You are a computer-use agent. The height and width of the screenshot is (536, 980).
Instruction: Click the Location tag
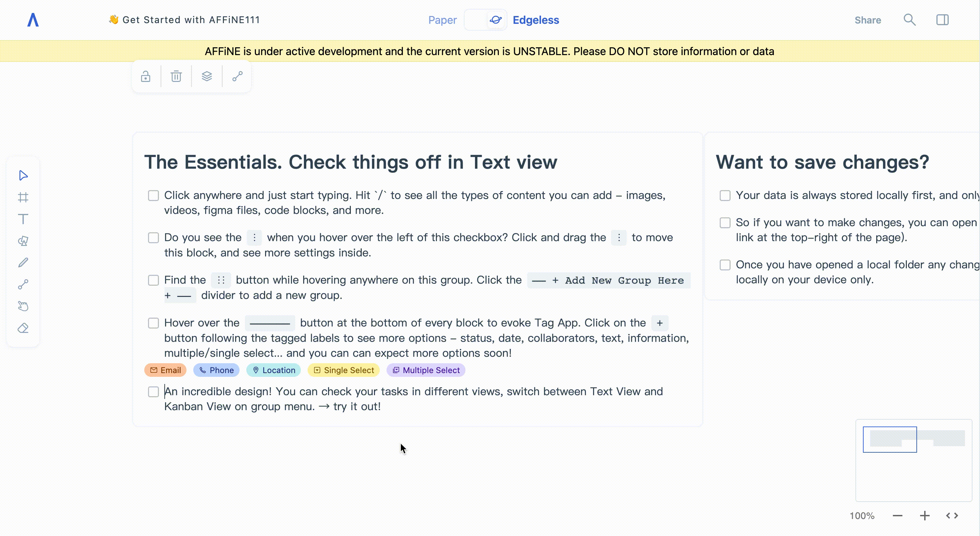(274, 370)
